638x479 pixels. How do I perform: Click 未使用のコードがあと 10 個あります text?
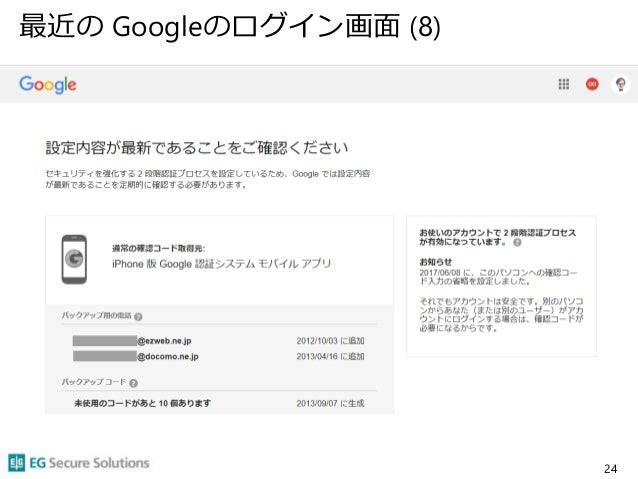pyautogui.click(x=142, y=403)
